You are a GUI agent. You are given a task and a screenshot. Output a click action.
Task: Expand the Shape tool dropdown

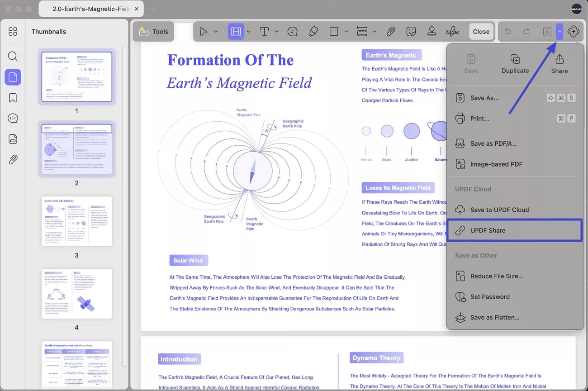[346, 31]
